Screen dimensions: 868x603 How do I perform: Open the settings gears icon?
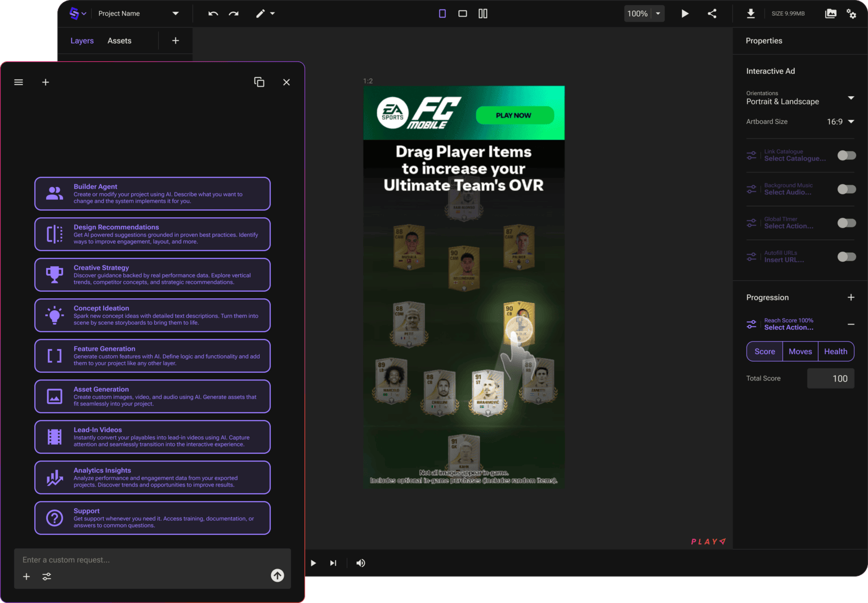852,14
